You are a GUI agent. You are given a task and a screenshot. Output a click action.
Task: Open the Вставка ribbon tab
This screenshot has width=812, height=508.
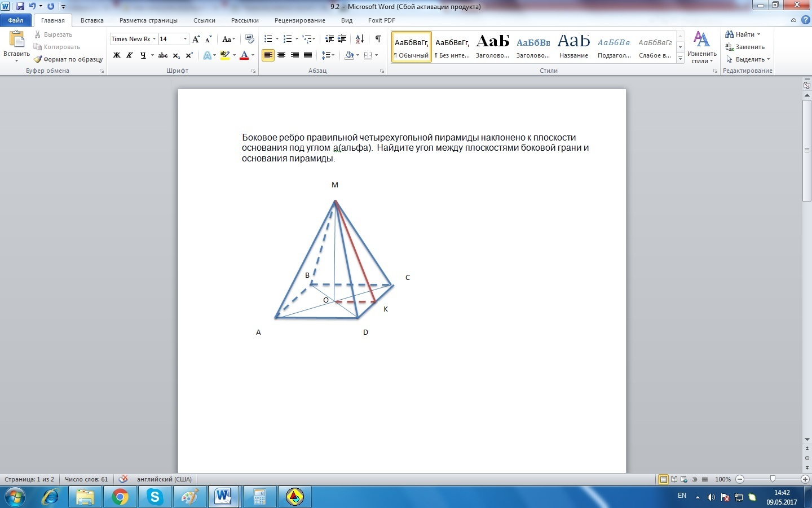point(92,20)
